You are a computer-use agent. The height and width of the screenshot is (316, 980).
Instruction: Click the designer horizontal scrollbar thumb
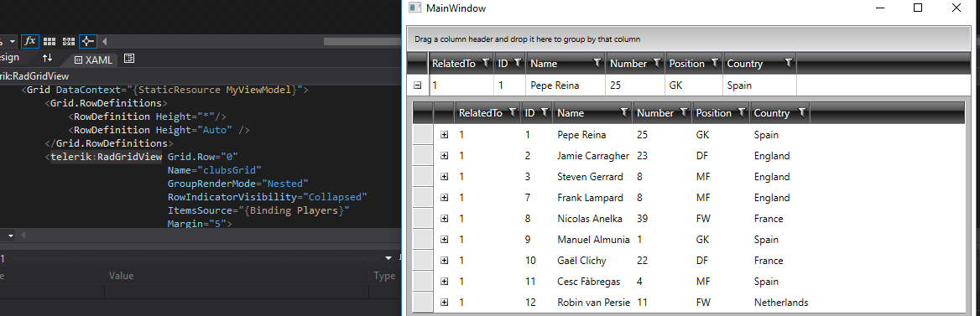362,41
